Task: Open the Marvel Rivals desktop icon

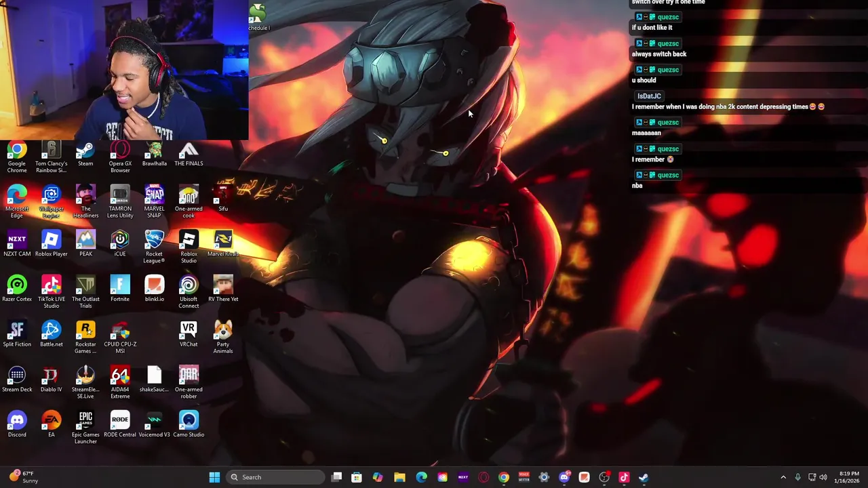Action: pyautogui.click(x=223, y=244)
